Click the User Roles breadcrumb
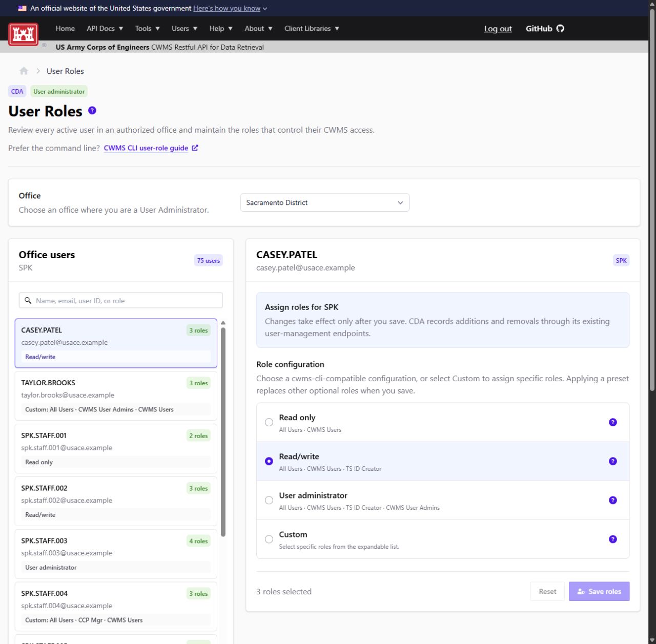 coord(65,71)
